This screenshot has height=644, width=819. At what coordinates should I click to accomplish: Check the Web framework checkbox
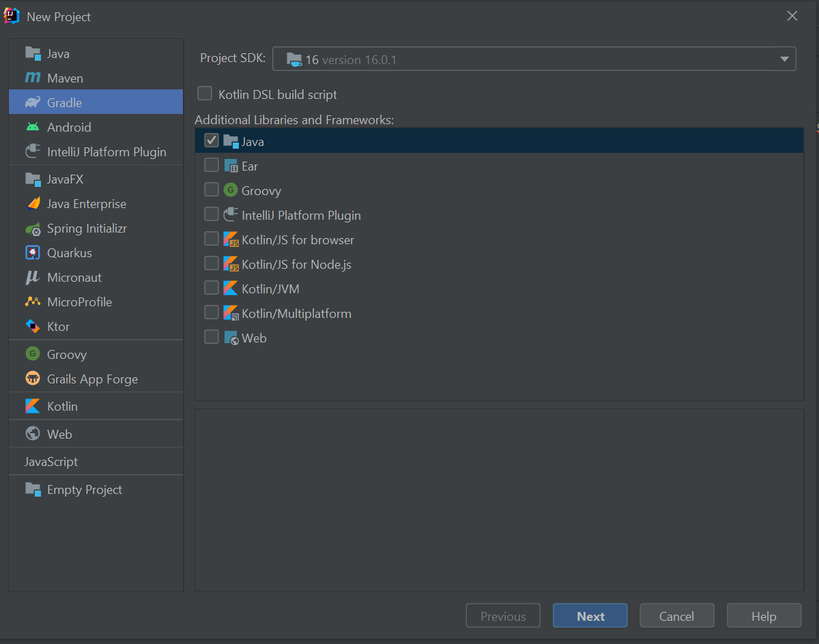(212, 337)
